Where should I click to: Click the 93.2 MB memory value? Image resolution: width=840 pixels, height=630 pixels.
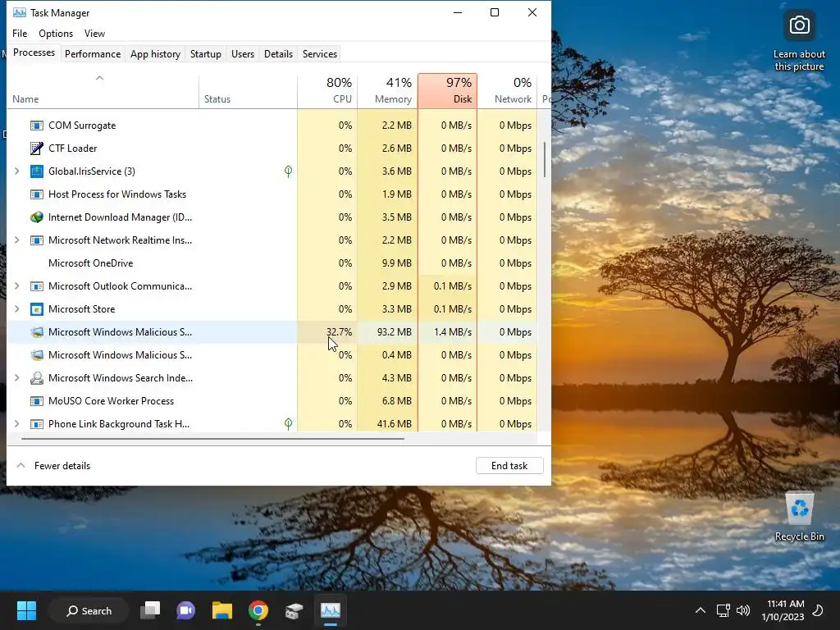395,332
